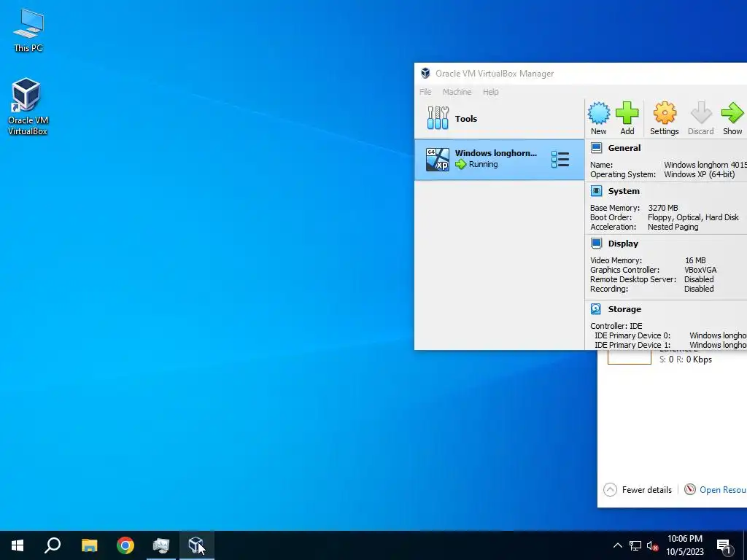
Task: Switch to VirtualBox taskbar icon
Action: point(196,545)
